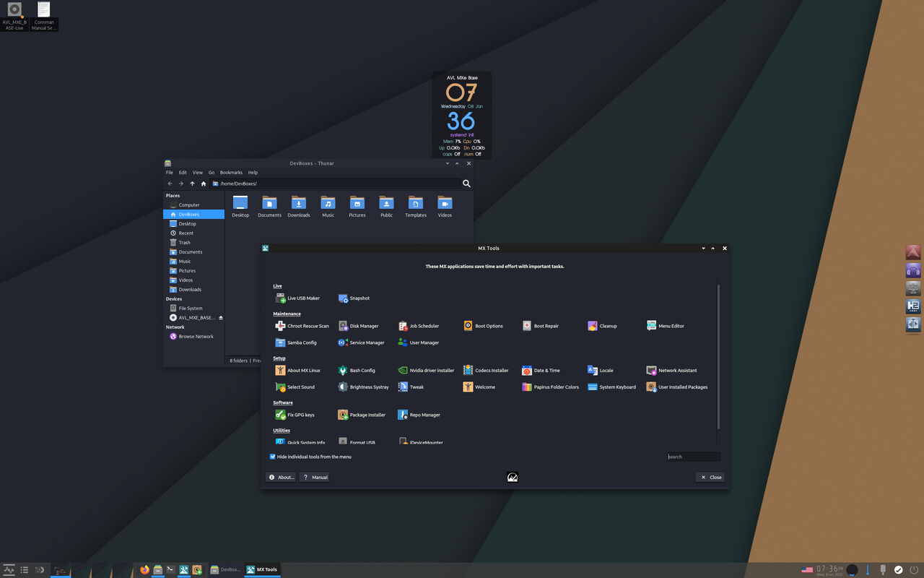Open Repo Manager
This screenshot has height=578, width=924.
[419, 415]
